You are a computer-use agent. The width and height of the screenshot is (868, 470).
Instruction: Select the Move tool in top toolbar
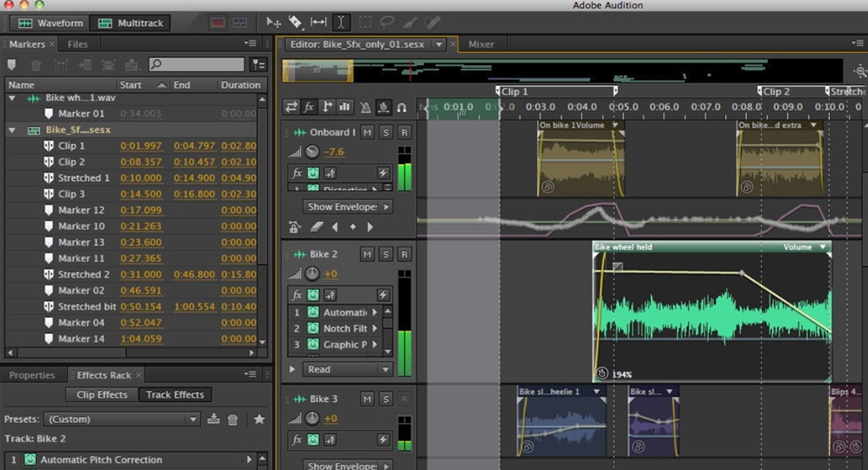coord(273,22)
